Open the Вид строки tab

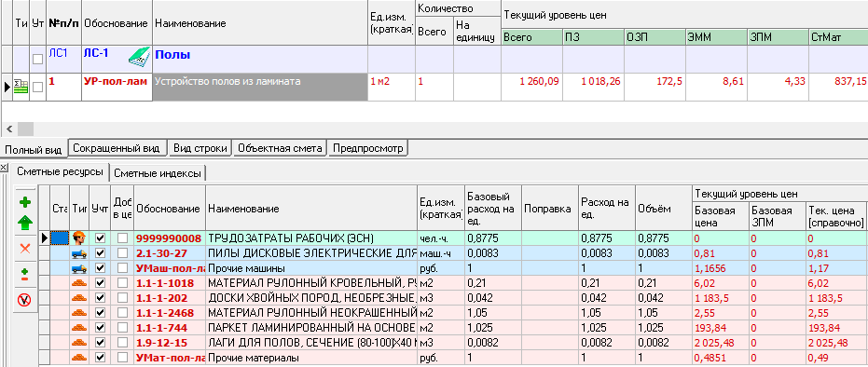[200, 148]
